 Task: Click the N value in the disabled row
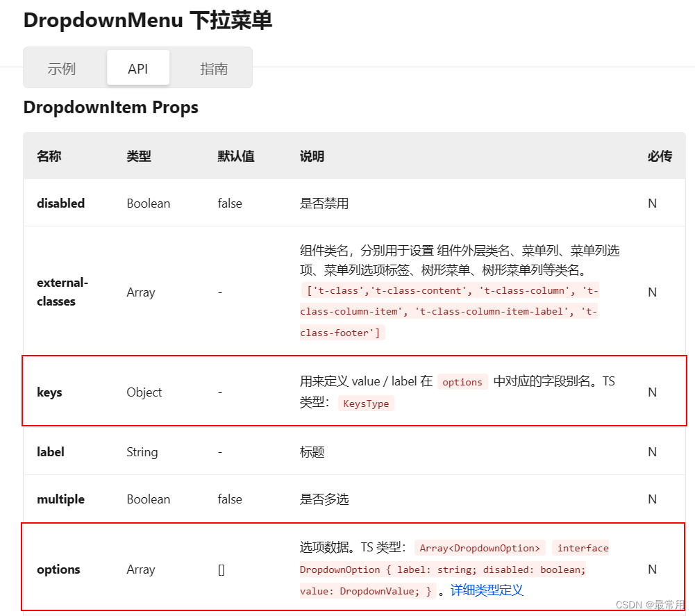tap(651, 203)
